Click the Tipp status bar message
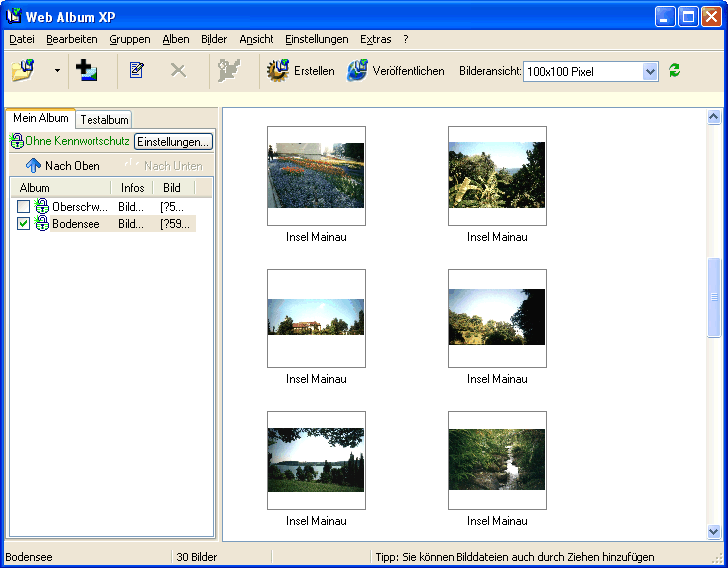Viewport: 728px width, 568px height. [515, 557]
